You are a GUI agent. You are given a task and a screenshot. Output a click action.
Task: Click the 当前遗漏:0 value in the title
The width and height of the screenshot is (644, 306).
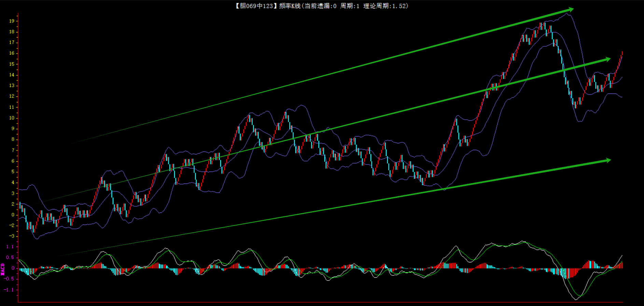coord(320,6)
